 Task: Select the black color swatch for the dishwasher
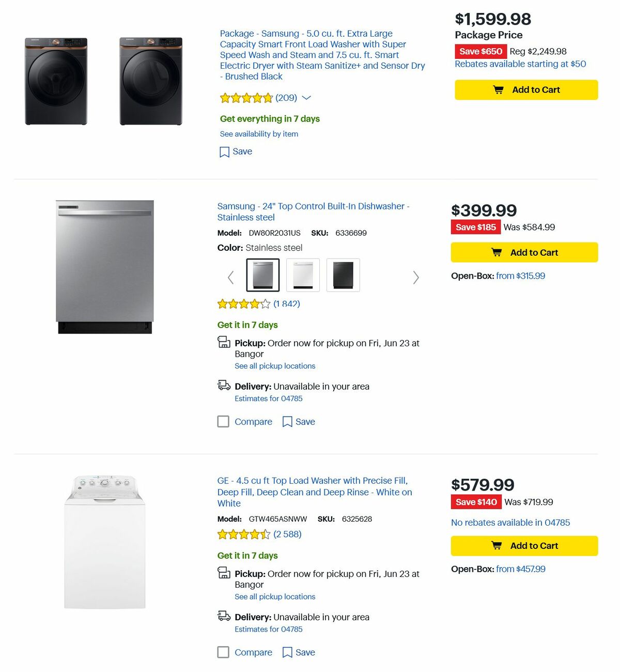pos(343,274)
